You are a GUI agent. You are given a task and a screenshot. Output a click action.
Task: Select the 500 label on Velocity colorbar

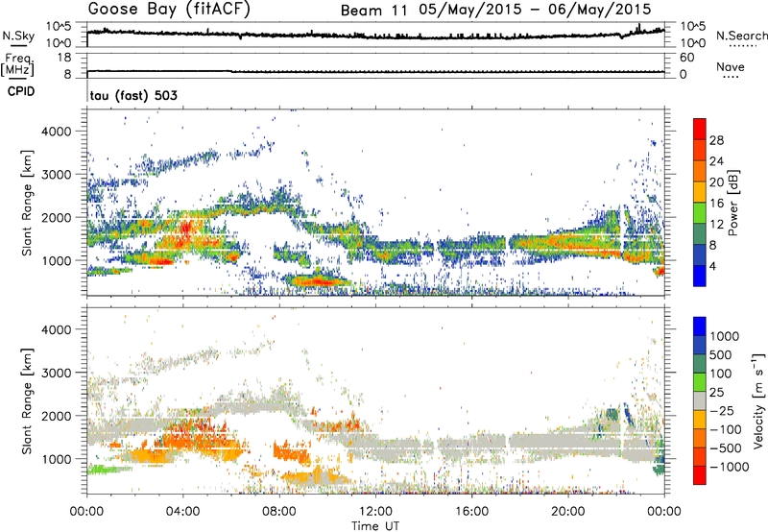click(722, 354)
